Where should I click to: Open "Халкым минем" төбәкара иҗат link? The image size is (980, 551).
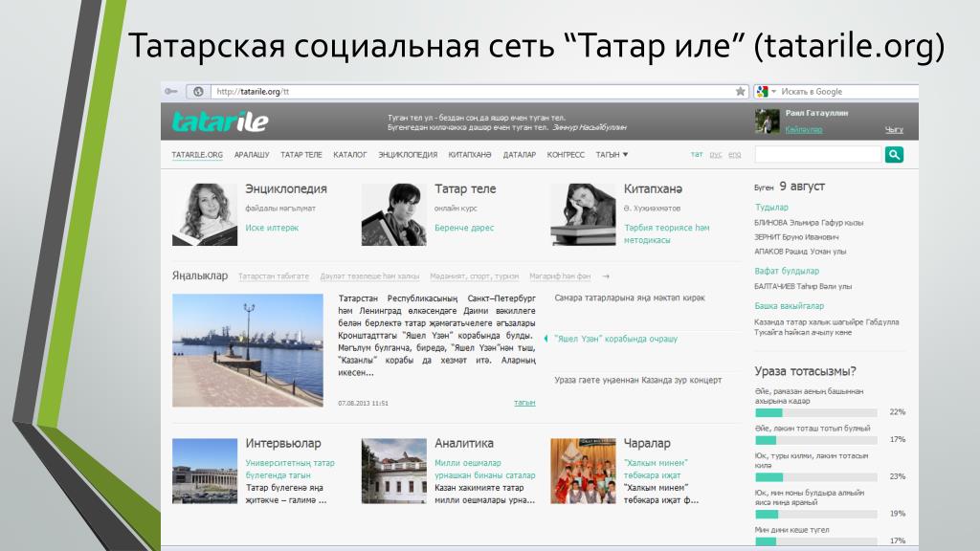[x=656, y=469]
